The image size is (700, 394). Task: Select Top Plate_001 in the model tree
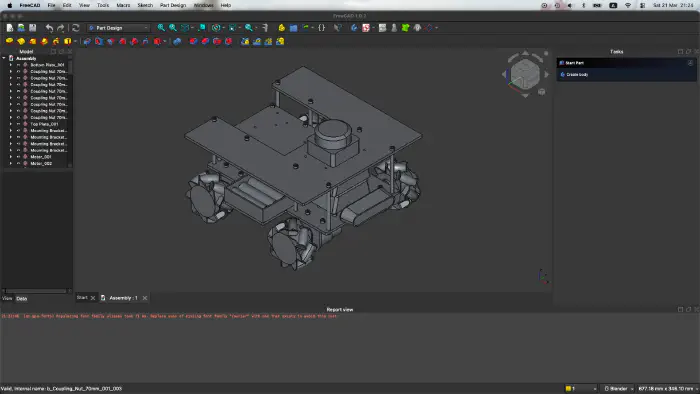[44, 124]
